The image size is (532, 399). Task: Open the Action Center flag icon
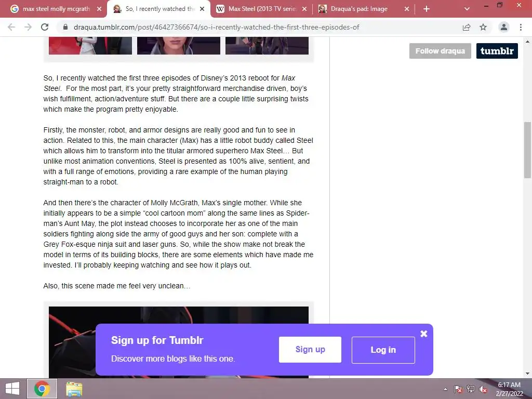(458, 389)
